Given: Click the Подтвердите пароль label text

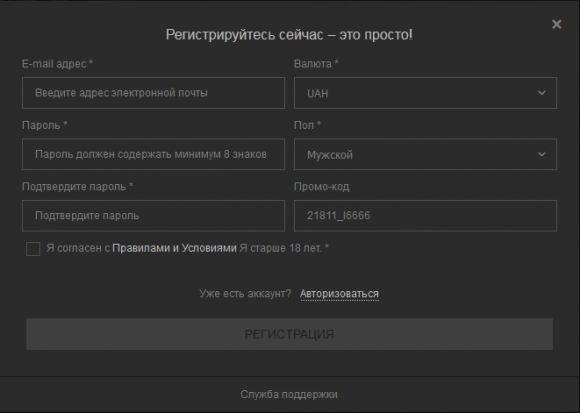Looking at the screenshot, I should point(78,187).
